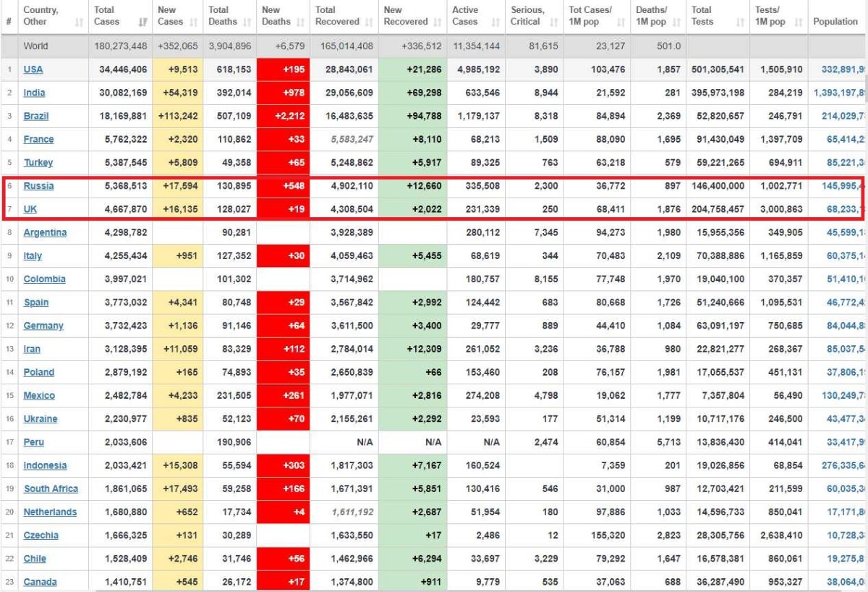Sort by the Population column header
868x592 pixels.
point(835,22)
